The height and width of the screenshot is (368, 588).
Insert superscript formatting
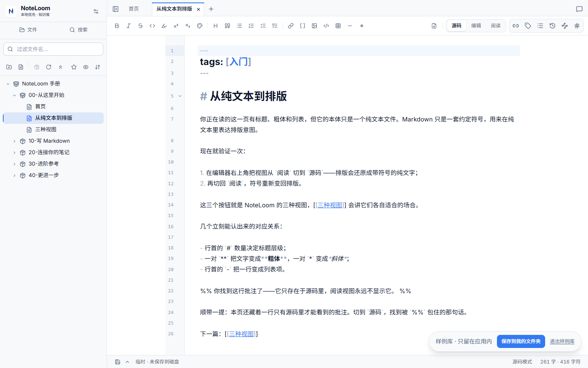pyautogui.click(x=176, y=26)
